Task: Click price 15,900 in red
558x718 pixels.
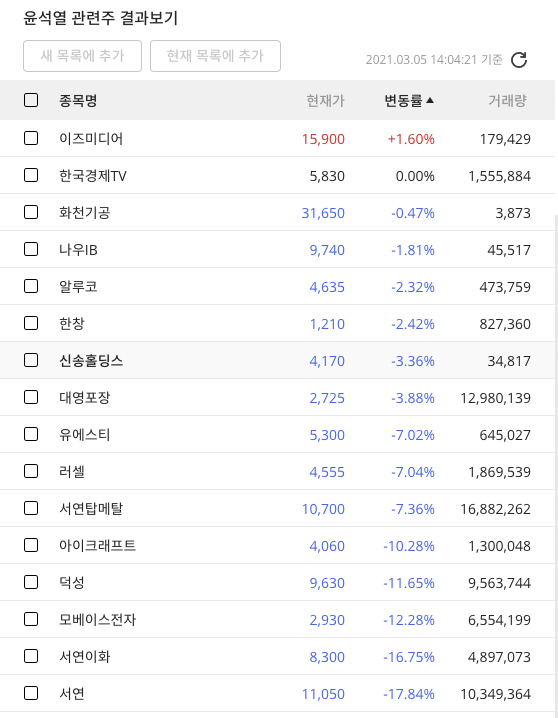Action: (323, 139)
